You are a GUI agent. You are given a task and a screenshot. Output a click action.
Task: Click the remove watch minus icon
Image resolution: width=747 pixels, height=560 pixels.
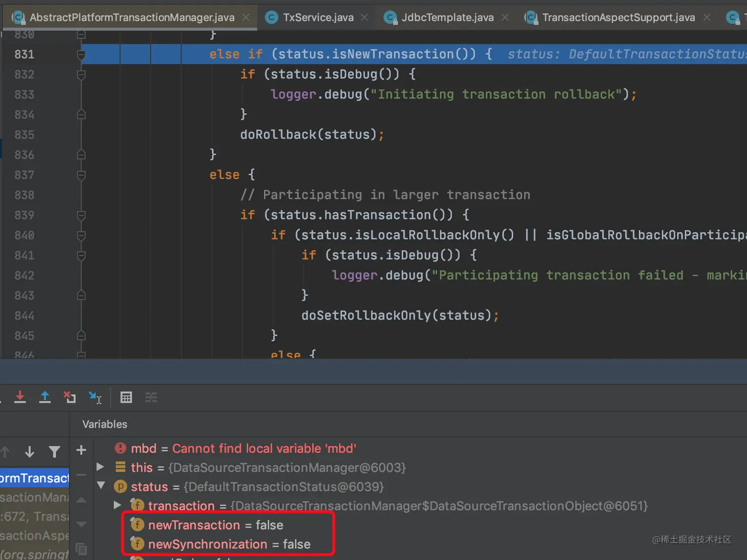pos(82,475)
